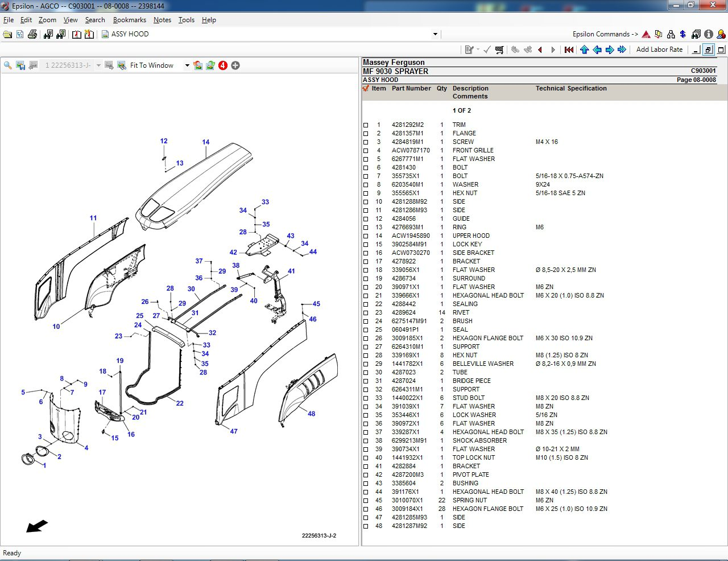728x561 pixels.
Task: Click the print icon in the toolbar
Action: pyautogui.click(x=32, y=34)
